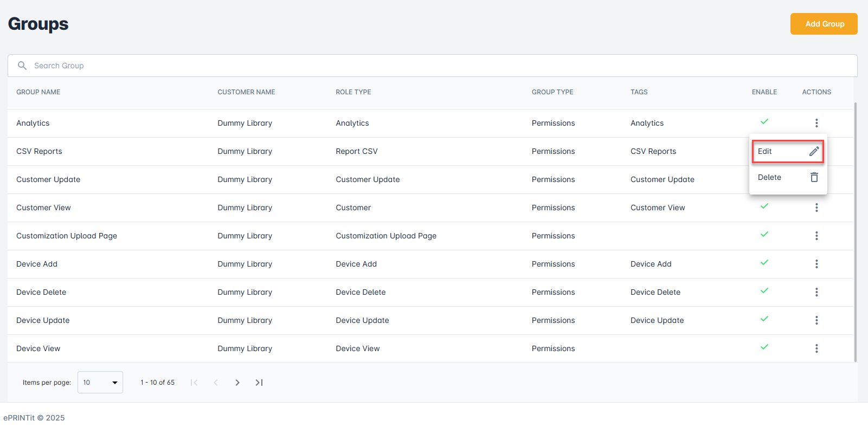Click the pencil icon beside Edit

814,151
